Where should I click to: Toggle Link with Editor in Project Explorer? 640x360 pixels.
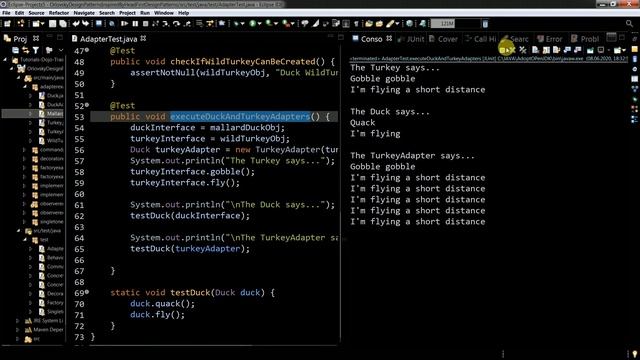pyautogui.click(x=26, y=50)
